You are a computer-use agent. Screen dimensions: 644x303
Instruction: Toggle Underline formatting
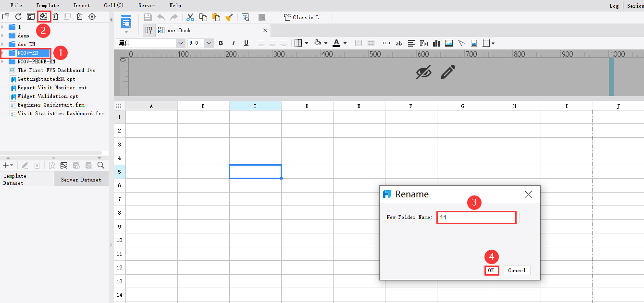click(x=246, y=43)
